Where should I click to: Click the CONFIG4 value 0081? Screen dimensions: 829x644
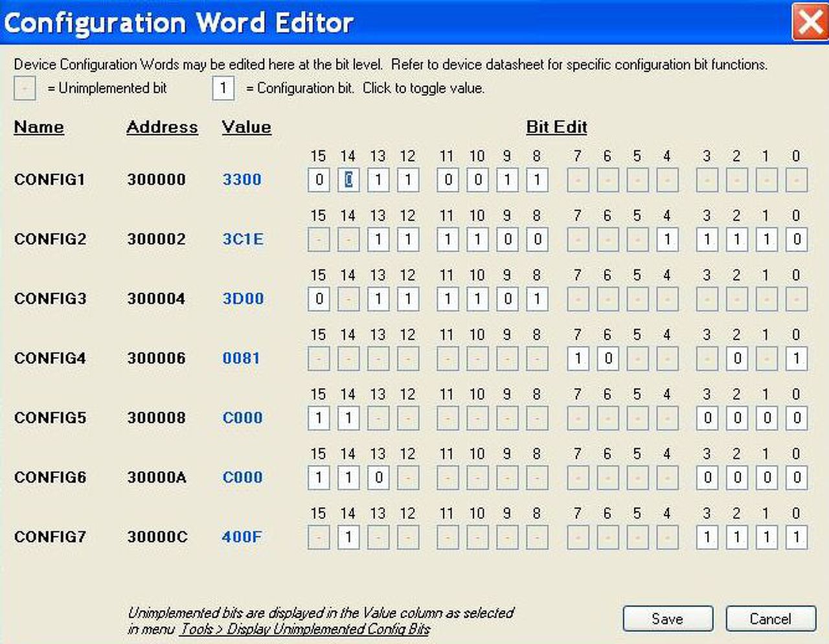(241, 358)
